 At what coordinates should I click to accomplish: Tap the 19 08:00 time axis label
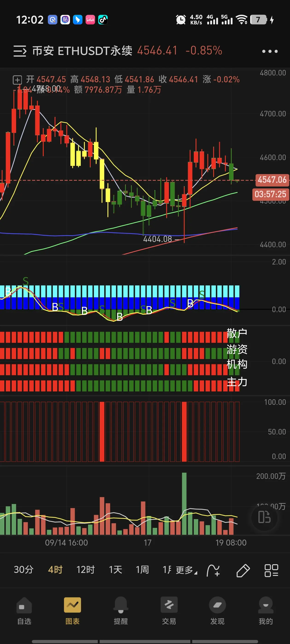click(231, 543)
